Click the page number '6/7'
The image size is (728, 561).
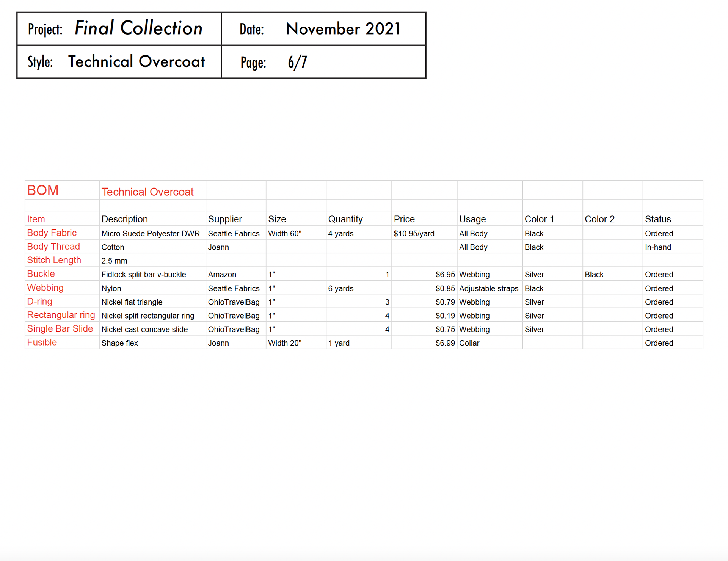pos(297,62)
